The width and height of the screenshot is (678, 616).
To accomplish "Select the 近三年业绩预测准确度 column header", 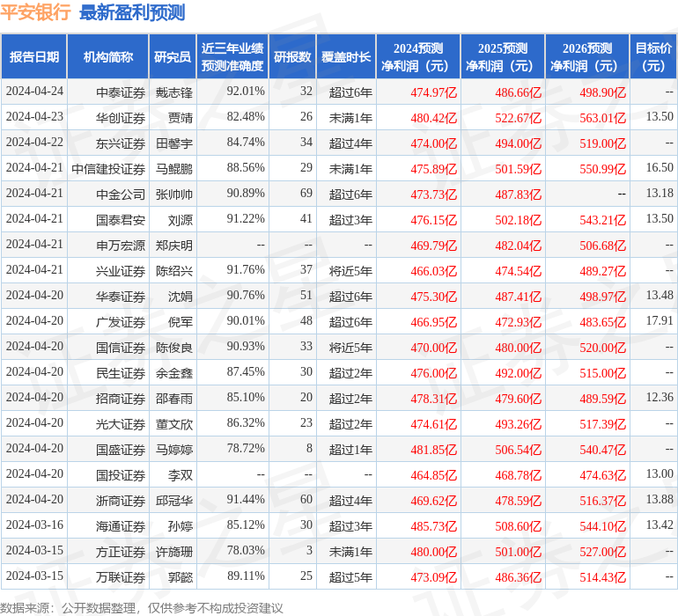I will [232, 56].
